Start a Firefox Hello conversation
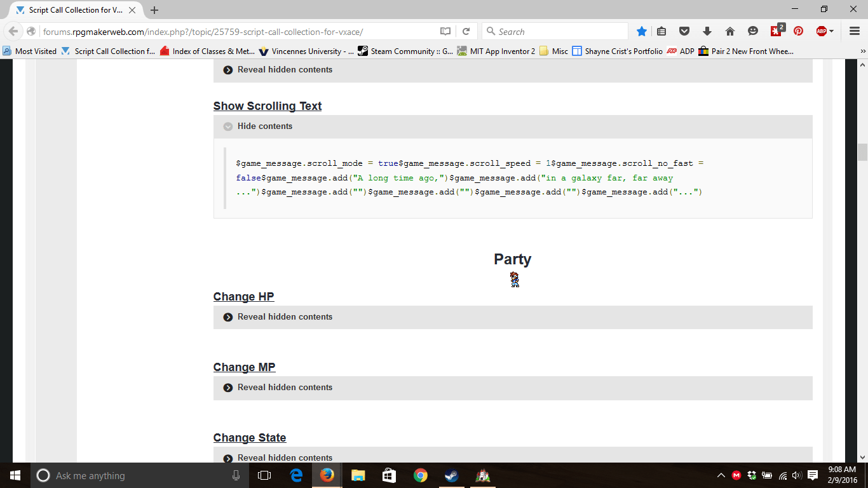868x488 pixels. [x=752, y=30]
